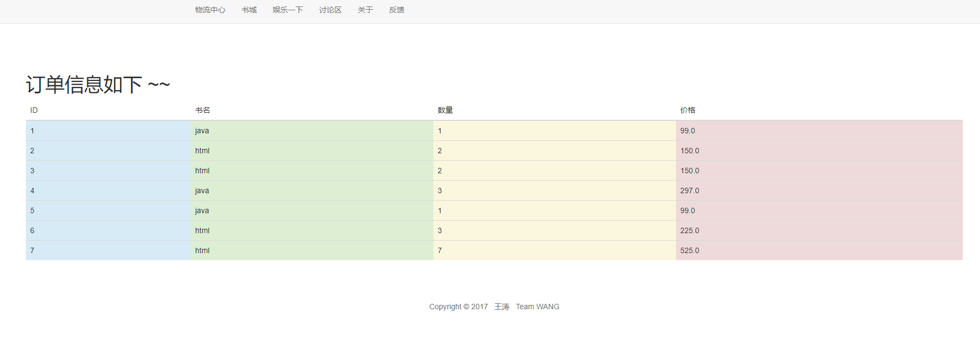Select the 297.0 price cell

(x=689, y=190)
